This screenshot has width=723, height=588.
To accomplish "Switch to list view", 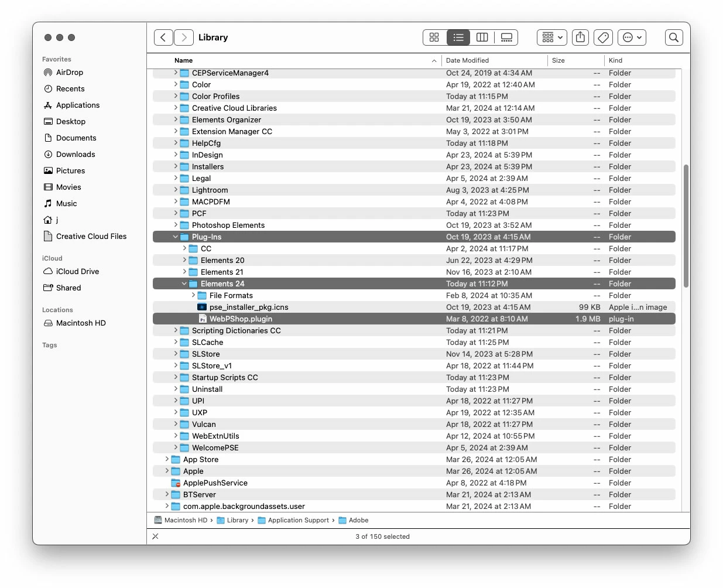I will 458,37.
